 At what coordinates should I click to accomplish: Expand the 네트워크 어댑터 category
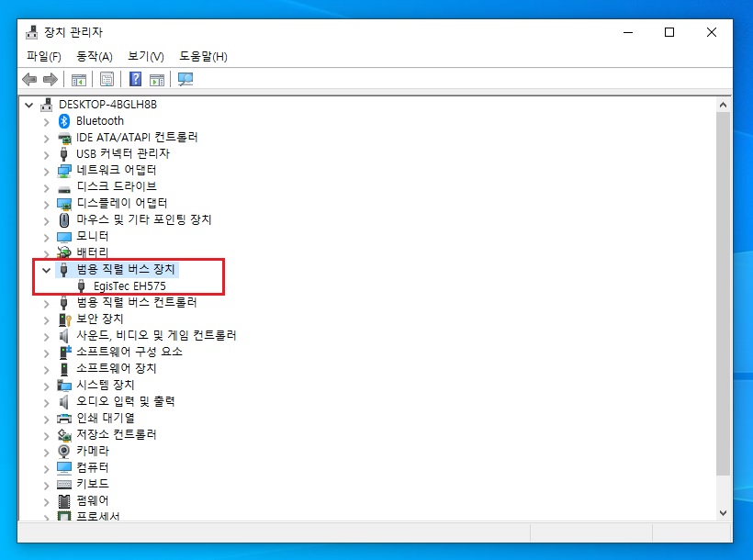[x=46, y=172]
